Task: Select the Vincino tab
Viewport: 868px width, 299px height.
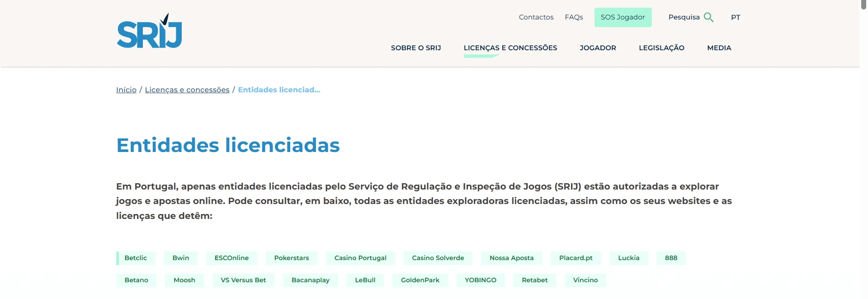Action: coord(585,280)
